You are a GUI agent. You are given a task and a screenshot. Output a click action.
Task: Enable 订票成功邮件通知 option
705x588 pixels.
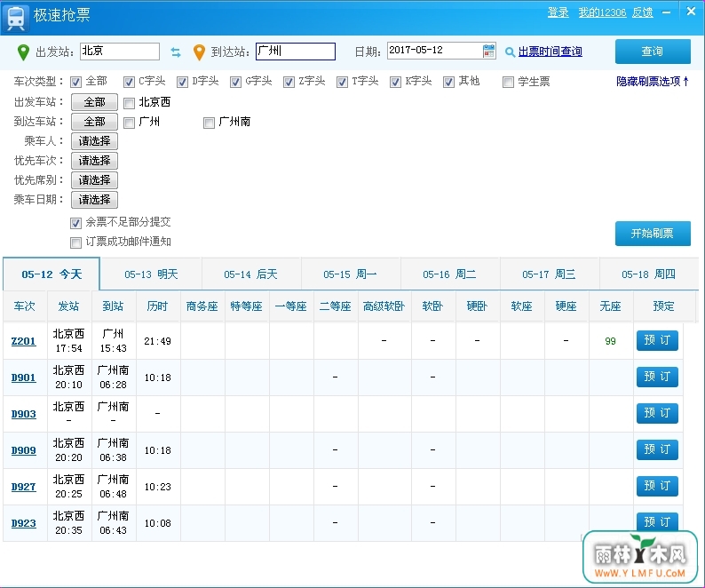(75, 242)
